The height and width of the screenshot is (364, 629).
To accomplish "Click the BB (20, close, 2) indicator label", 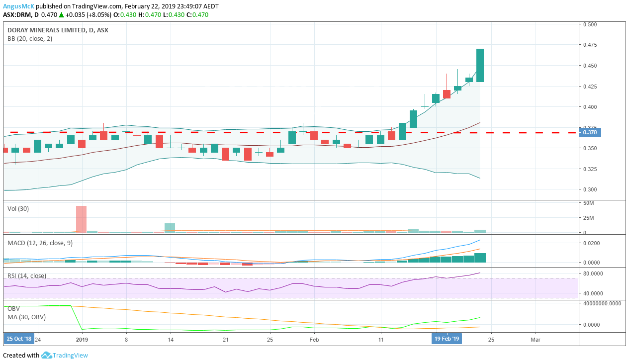I will pyautogui.click(x=29, y=38).
